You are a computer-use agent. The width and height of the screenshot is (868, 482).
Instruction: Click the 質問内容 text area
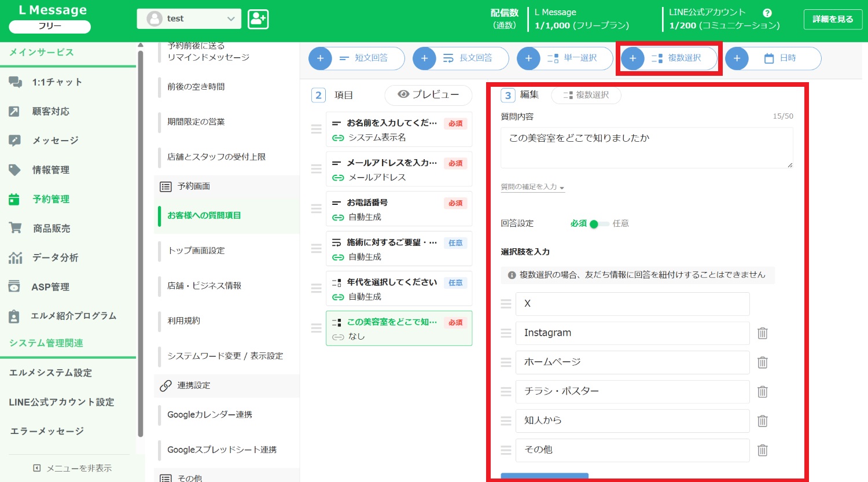(646, 148)
